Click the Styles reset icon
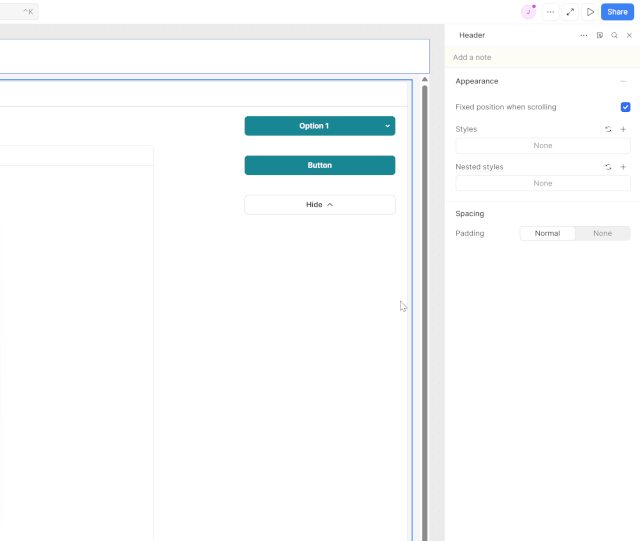The image size is (640, 541). [608, 129]
